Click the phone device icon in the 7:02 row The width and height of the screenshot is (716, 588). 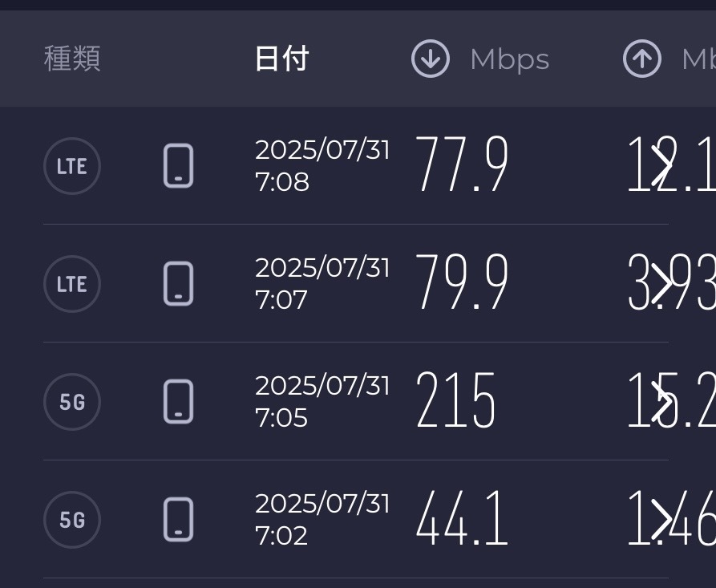178,520
